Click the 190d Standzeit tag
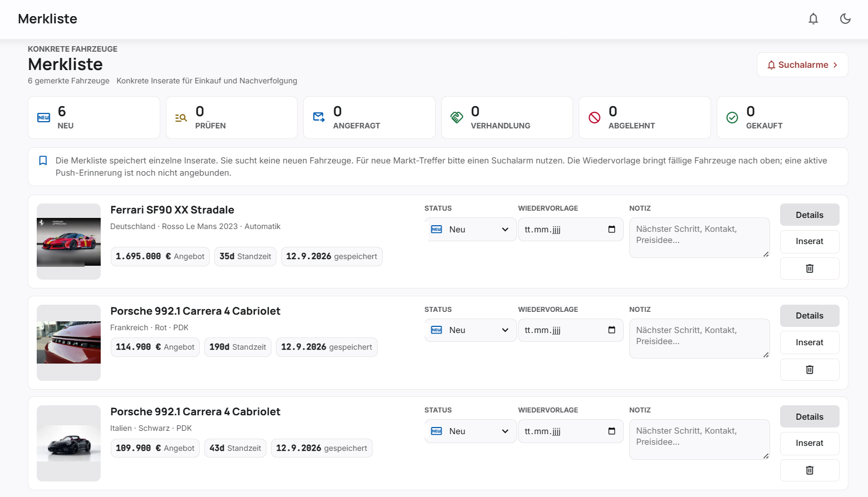The image size is (868, 497). pos(238,347)
